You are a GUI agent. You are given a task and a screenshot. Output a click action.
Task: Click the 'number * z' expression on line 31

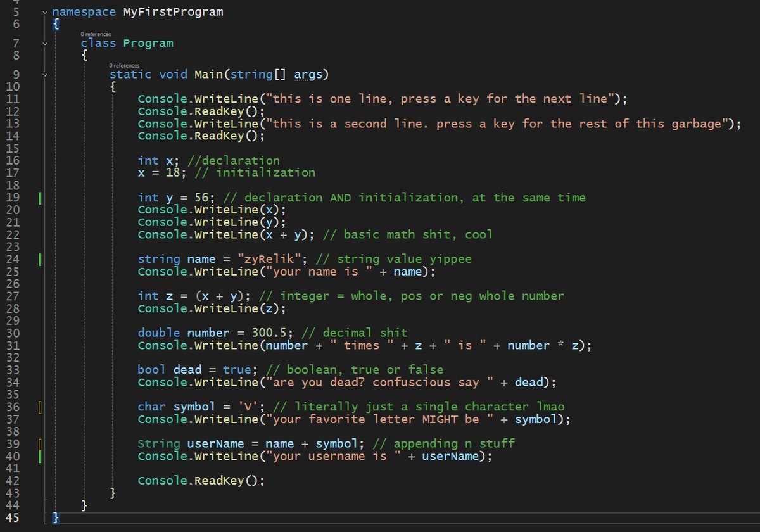(x=543, y=346)
